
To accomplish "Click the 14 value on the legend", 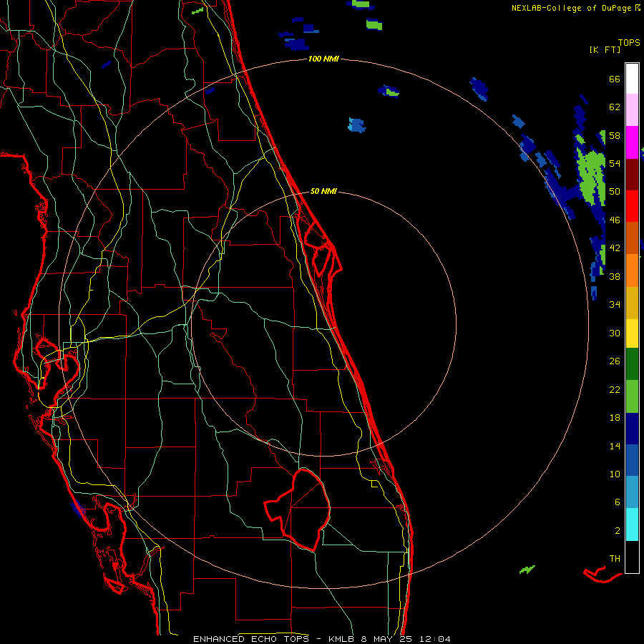I will click(x=615, y=446).
